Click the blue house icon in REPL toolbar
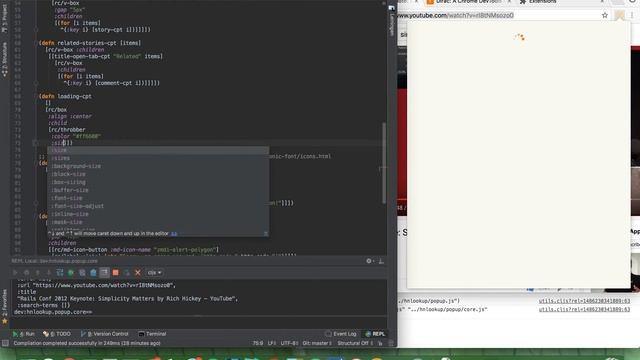The image size is (640, 360). pyautogui.click(x=93, y=272)
